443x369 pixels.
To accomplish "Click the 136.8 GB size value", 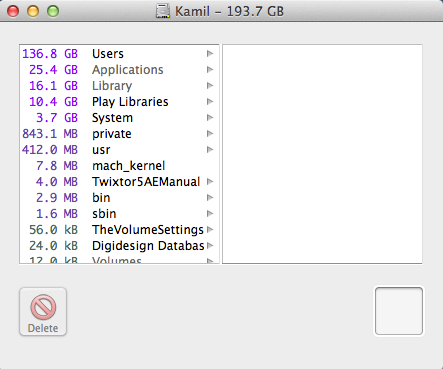I will [x=50, y=54].
